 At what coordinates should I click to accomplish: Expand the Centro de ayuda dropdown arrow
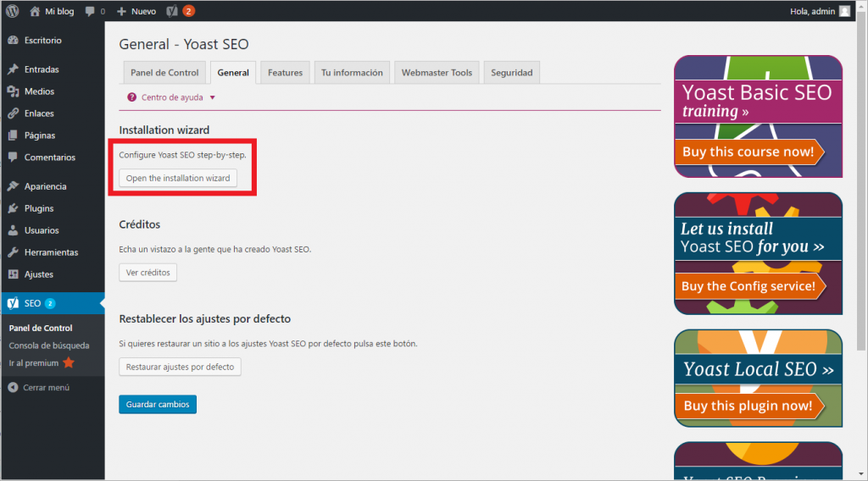(212, 97)
